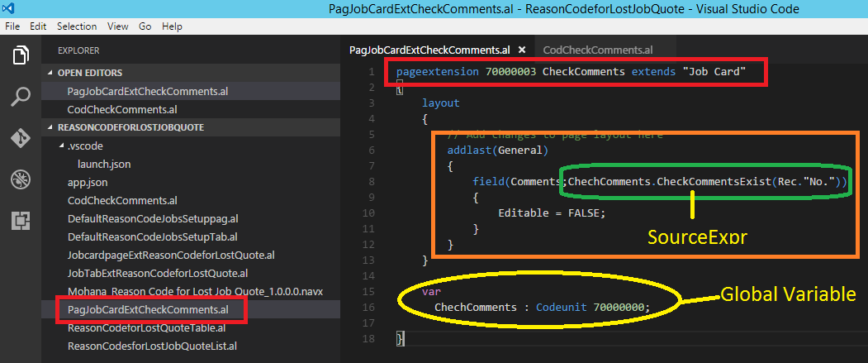Screen dimensions: 868x363
Task: Click Codeunit 70000000 on line 16
Action: point(591,307)
